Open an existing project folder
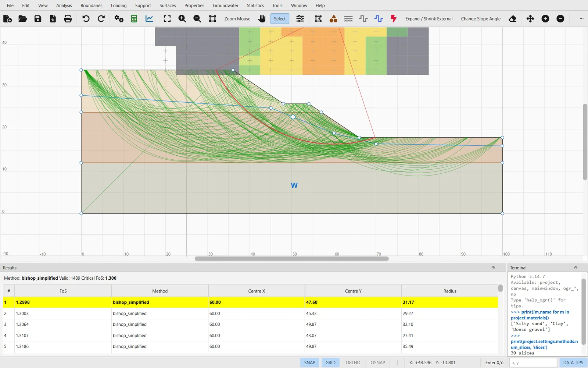 point(23,19)
